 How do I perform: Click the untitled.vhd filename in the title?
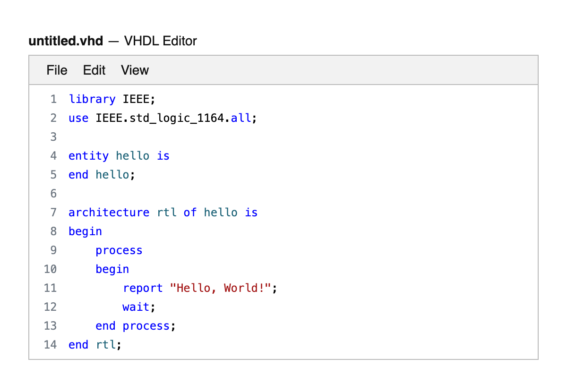point(66,41)
